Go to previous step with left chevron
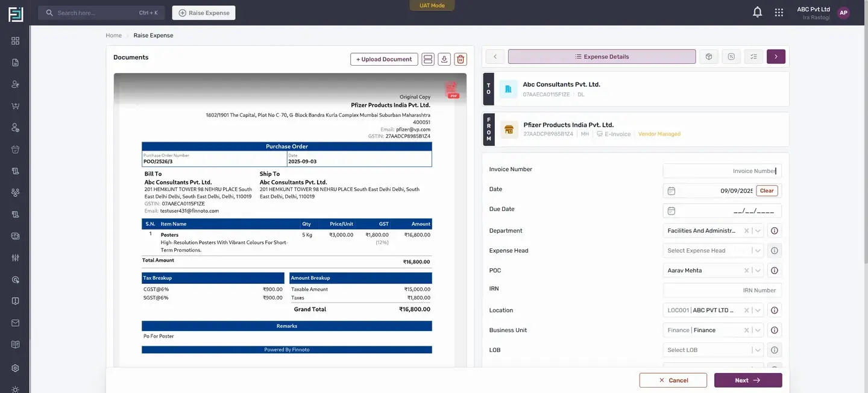Screen dimensions: 868x393 [x=495, y=57]
